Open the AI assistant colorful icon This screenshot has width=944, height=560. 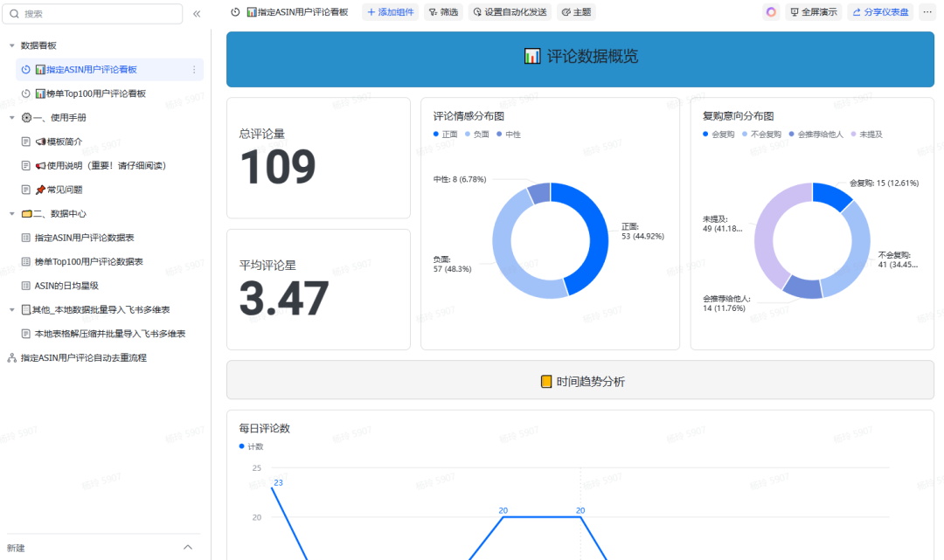pos(769,12)
